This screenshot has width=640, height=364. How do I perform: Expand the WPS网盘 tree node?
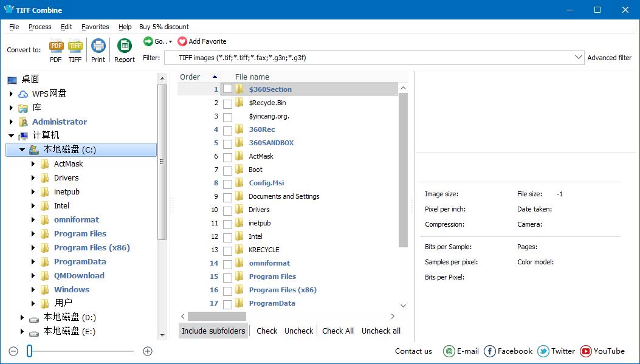pos(12,94)
